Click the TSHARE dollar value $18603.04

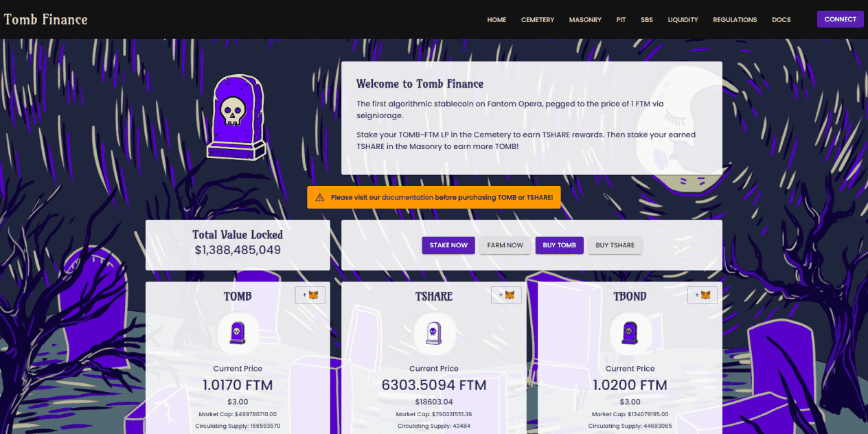pos(434,402)
